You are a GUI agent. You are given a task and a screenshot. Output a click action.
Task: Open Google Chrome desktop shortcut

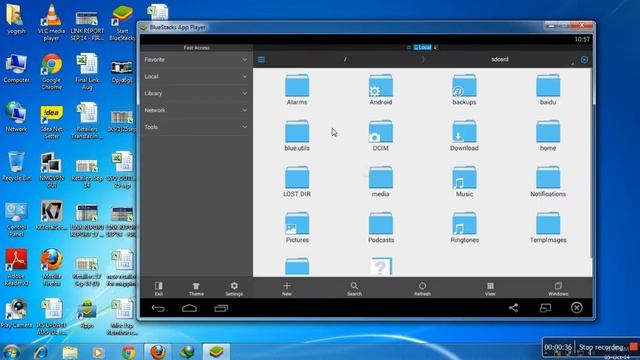pyautogui.click(x=51, y=71)
